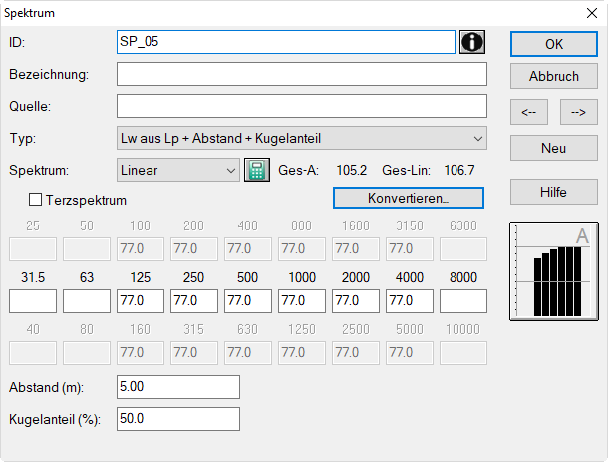Image resolution: width=608 pixels, height=462 pixels.
Task: Close the Spektrum dialog window
Action: click(x=592, y=13)
